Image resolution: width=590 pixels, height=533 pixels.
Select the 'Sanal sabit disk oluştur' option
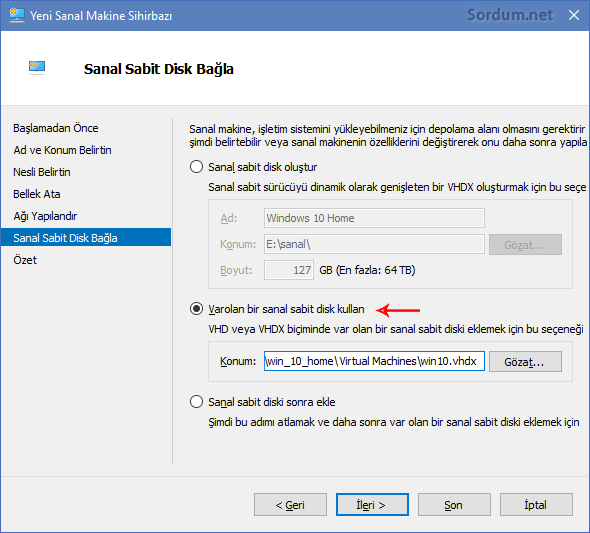[196, 167]
